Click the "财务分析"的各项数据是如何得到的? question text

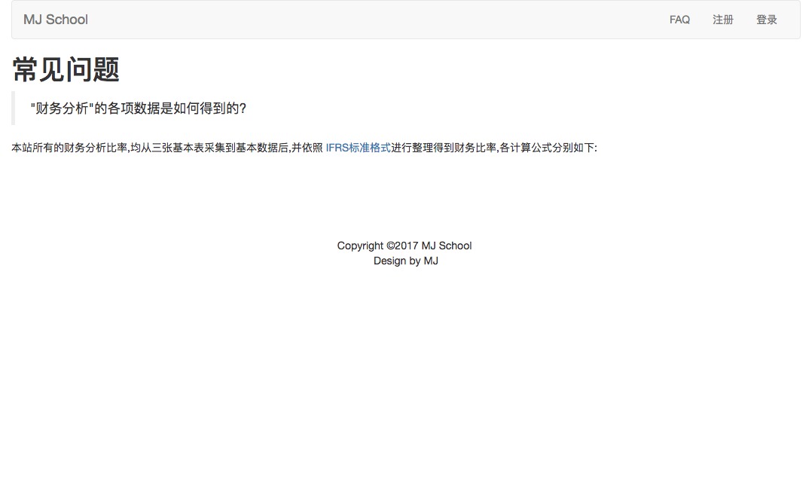(139, 108)
